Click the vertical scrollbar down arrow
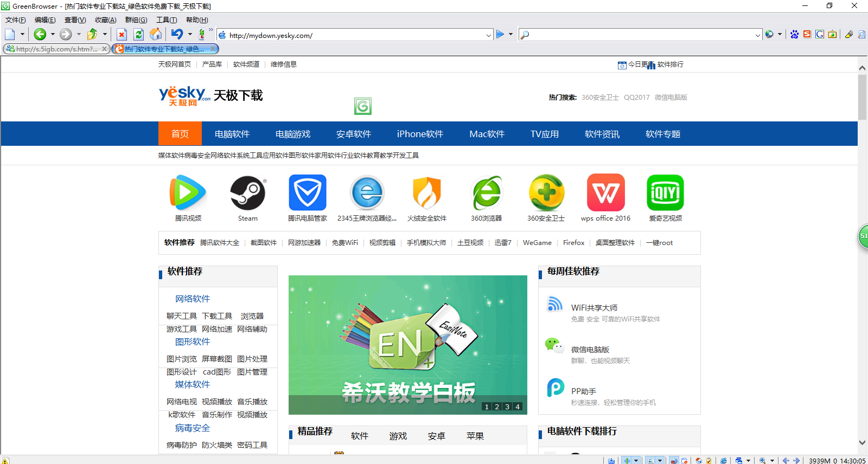The height and width of the screenshot is (464, 868). 862,443
